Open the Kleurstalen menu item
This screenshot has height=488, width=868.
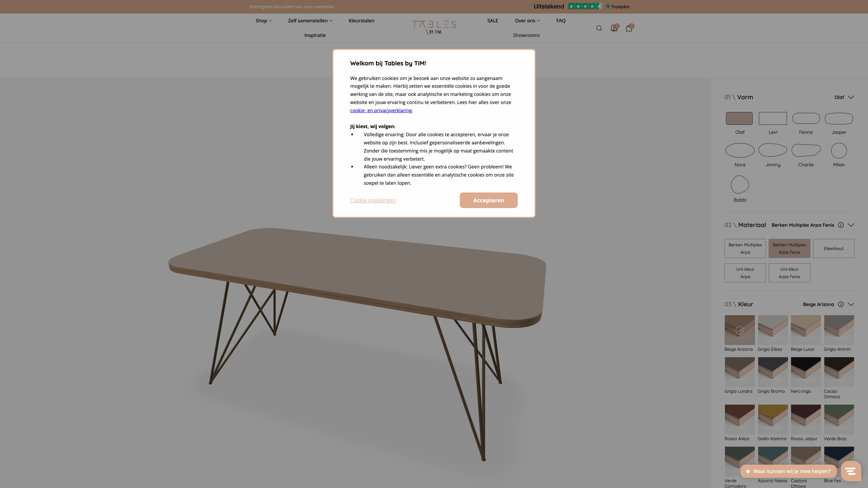pyautogui.click(x=361, y=21)
